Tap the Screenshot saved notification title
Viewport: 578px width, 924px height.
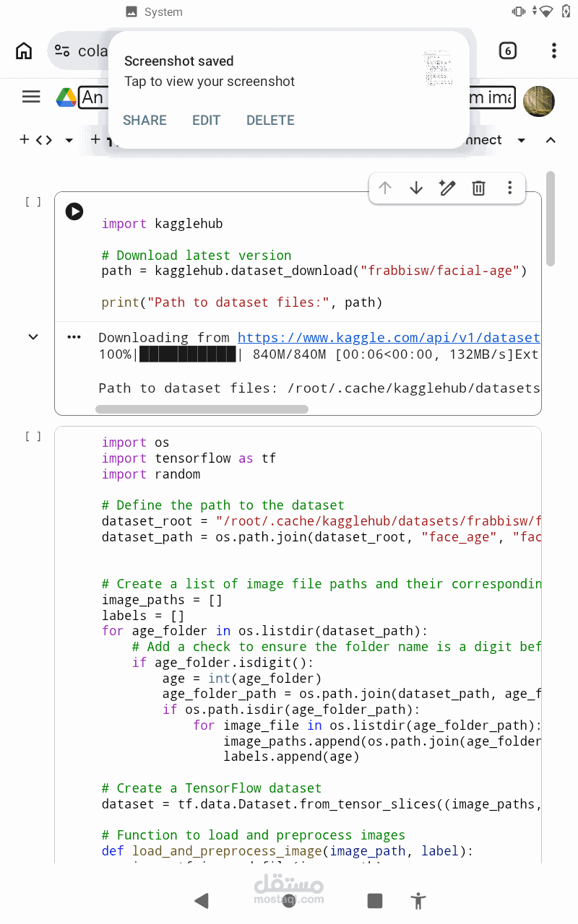178,61
